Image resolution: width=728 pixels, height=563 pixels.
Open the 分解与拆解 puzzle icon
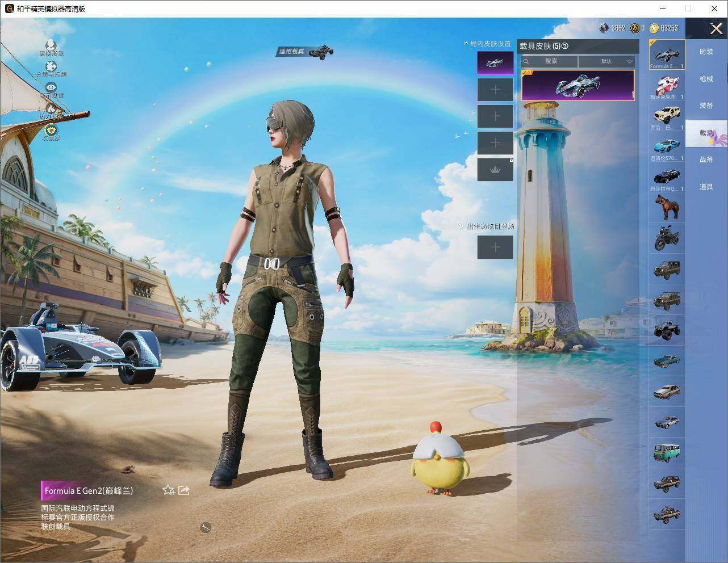[x=51, y=66]
